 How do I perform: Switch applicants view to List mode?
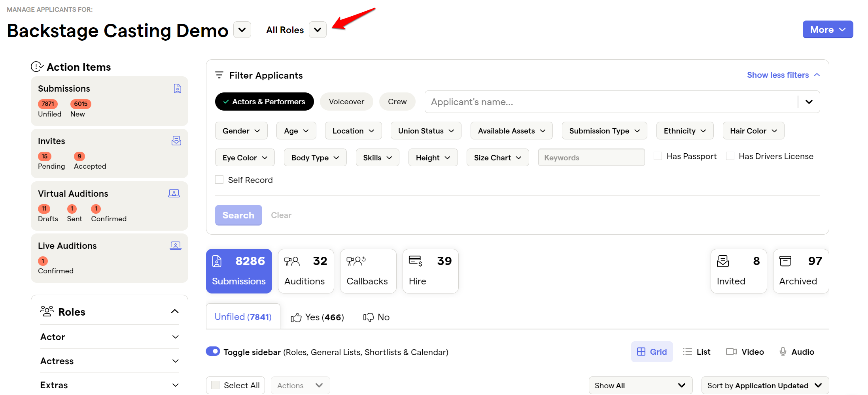[696, 351]
